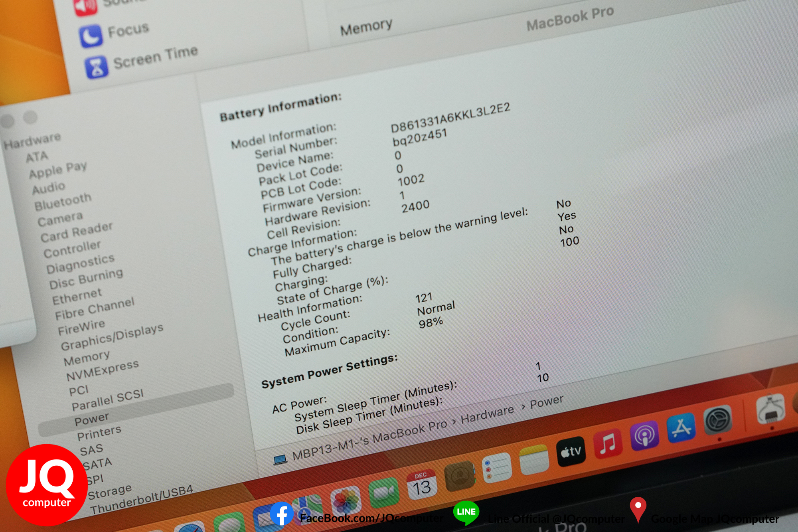The image size is (798, 532).
Task: Select NVMExpress in the Hardware list
Action: [103, 371]
